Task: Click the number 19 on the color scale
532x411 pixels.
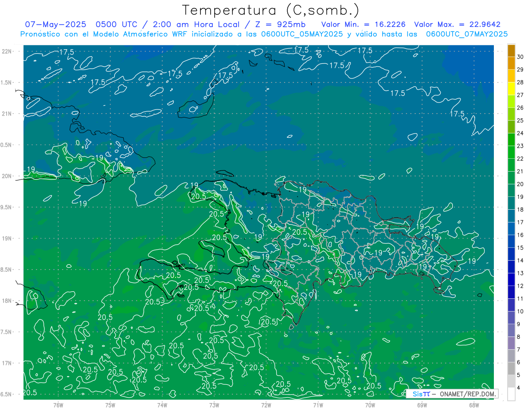Action: point(521,197)
